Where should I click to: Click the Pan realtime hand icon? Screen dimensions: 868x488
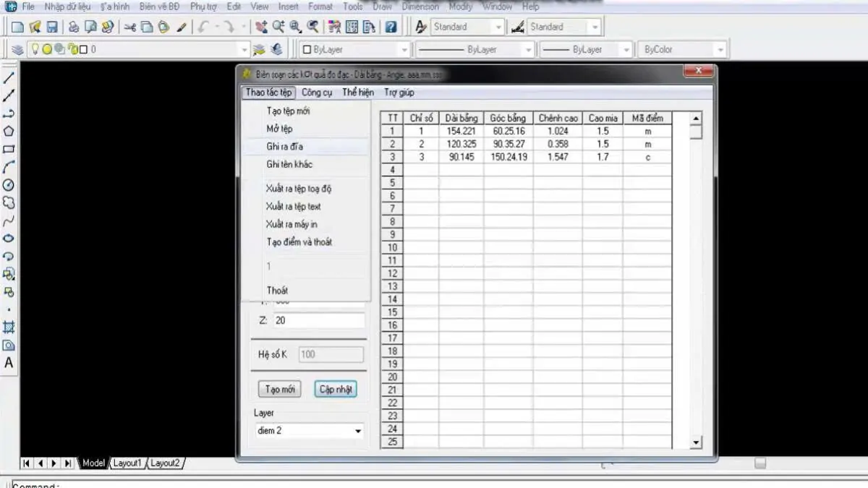pos(261,27)
